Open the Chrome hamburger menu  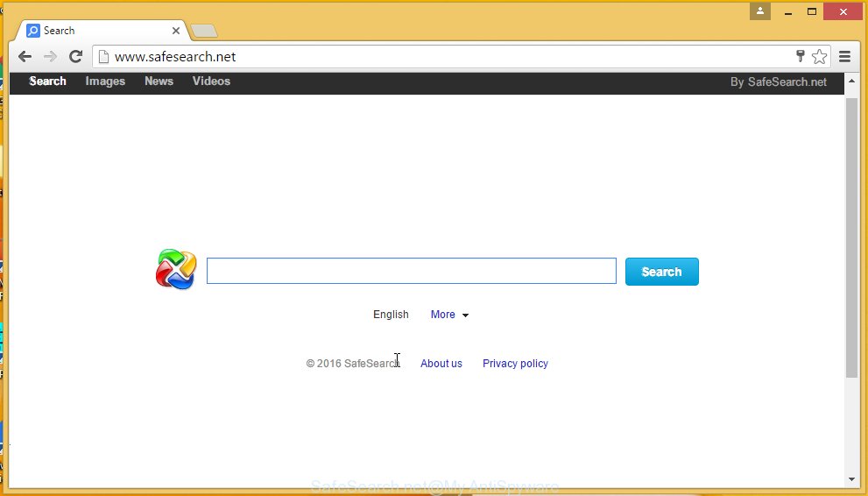point(844,56)
